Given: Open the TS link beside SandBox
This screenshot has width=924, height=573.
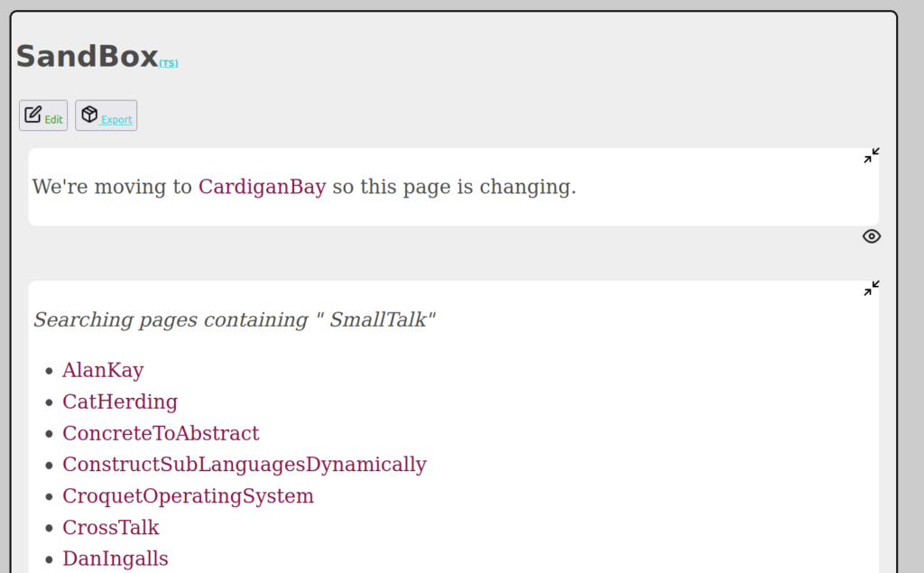Looking at the screenshot, I should 169,63.
